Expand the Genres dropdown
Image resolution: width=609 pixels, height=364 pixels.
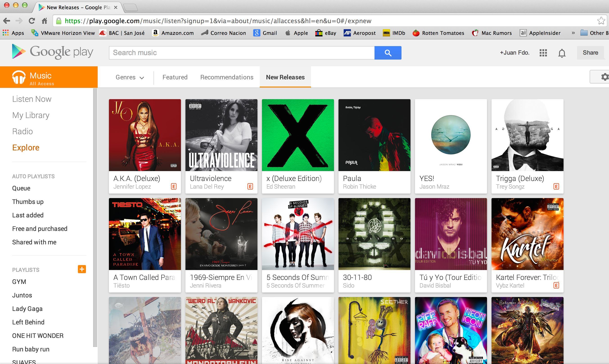pos(130,77)
